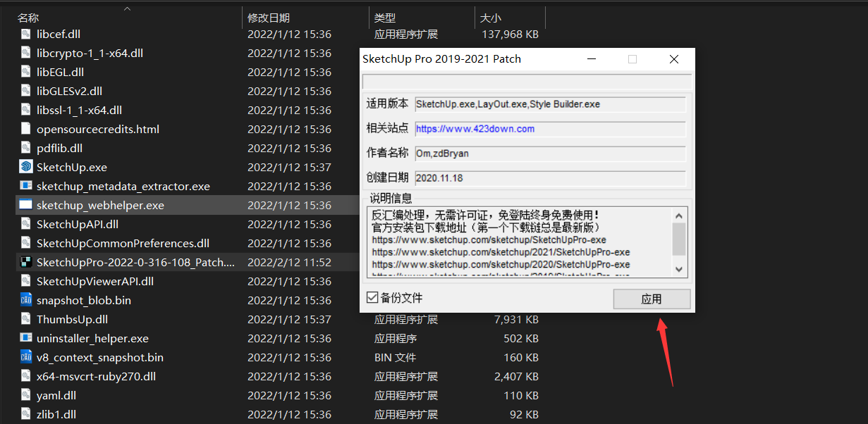
Task: Click the uninstaller_helper.exe icon
Action: [x=25, y=338]
